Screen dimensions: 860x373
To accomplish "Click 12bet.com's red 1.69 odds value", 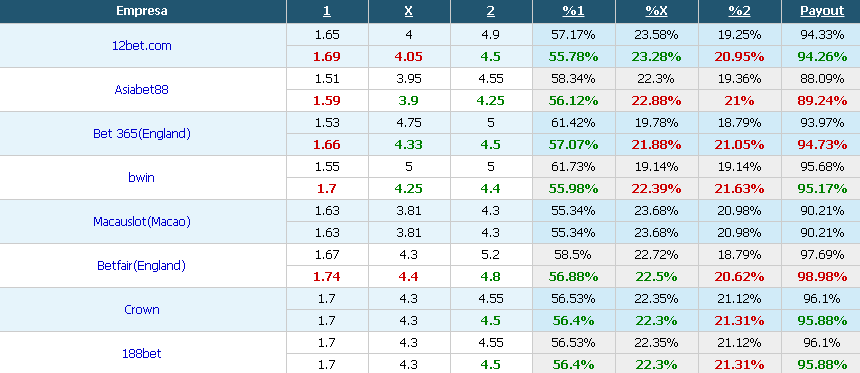I will click(327, 56).
